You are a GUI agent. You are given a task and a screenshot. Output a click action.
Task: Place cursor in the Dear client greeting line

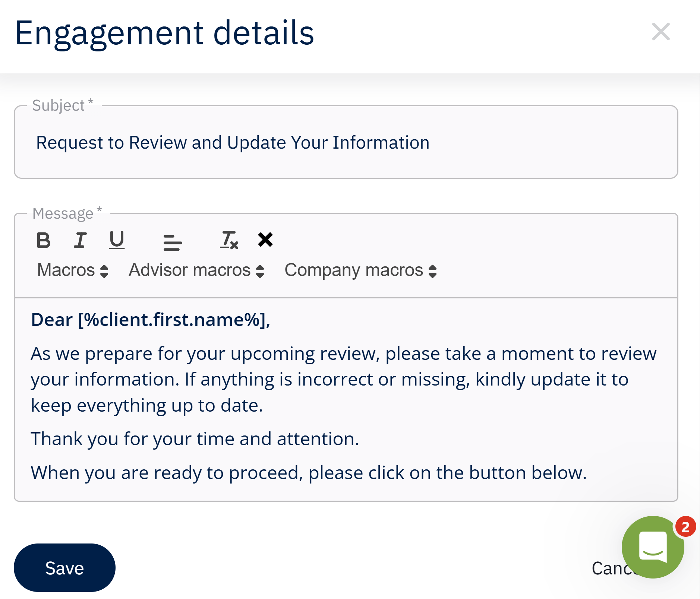coord(150,320)
